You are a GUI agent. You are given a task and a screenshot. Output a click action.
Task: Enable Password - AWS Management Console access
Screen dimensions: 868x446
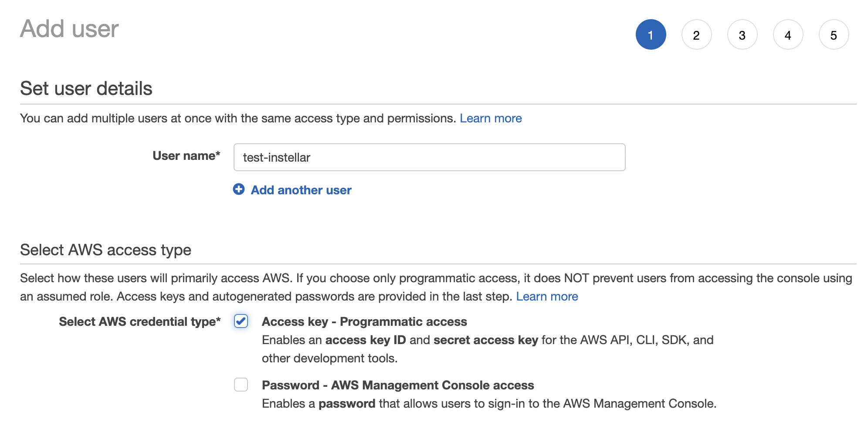point(241,385)
